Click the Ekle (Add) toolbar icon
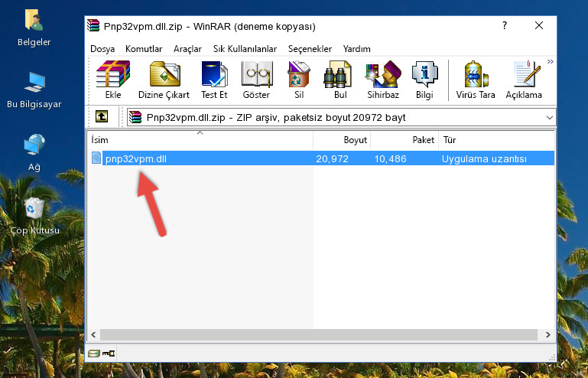Image resolution: width=588 pixels, height=378 pixels. click(x=113, y=80)
